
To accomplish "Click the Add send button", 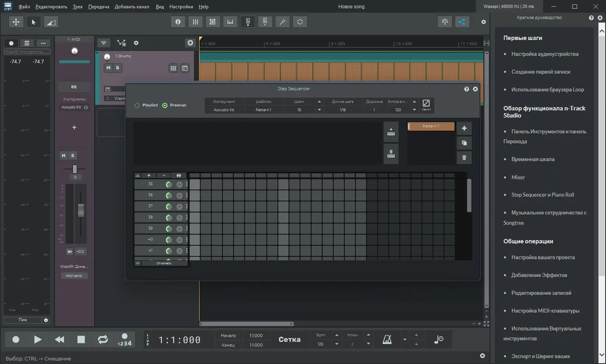I will coord(74,275).
